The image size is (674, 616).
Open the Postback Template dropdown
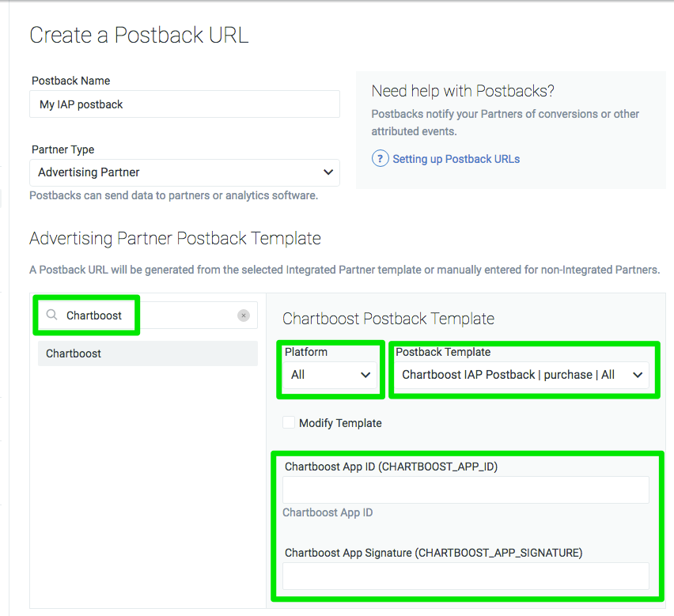click(x=522, y=375)
